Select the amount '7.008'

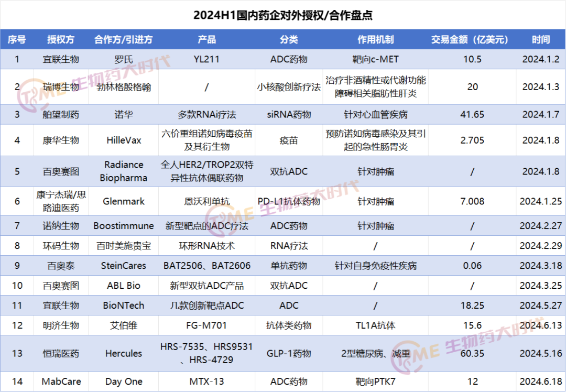click(x=472, y=201)
